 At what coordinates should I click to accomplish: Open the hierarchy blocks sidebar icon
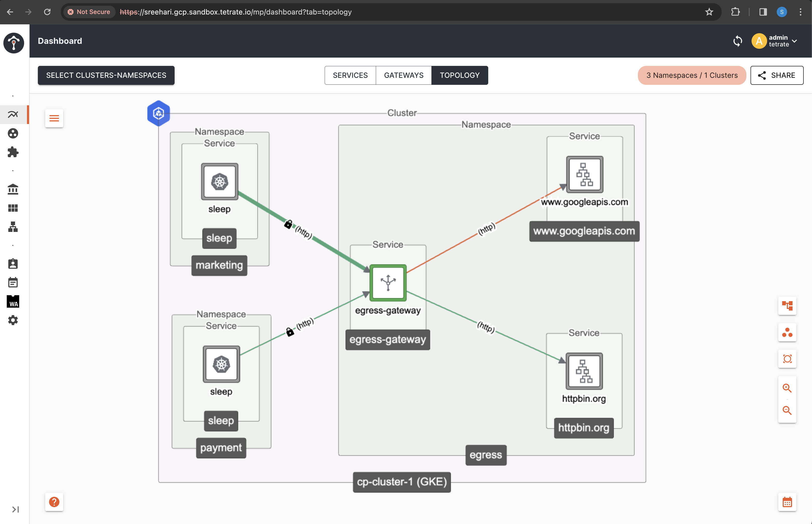(13, 227)
